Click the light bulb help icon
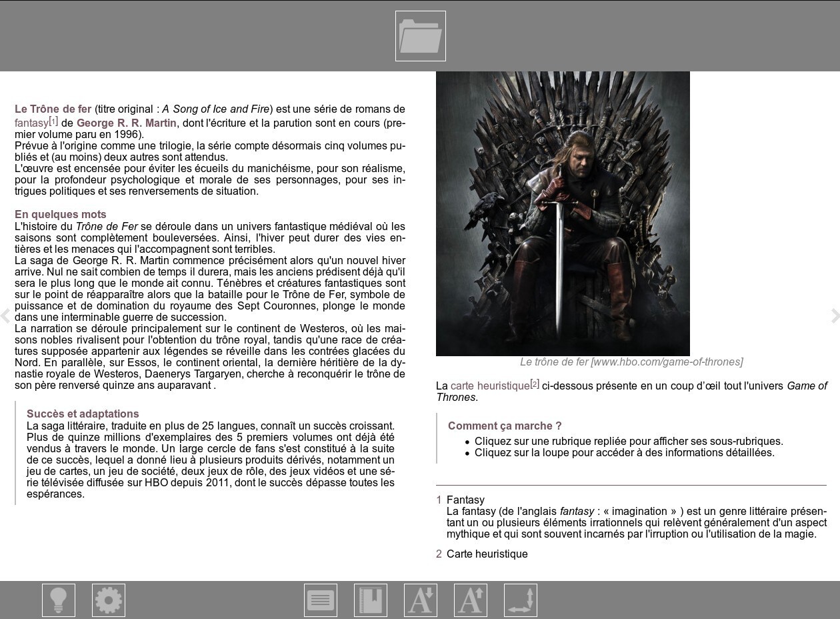840x619 pixels. pos(59,600)
